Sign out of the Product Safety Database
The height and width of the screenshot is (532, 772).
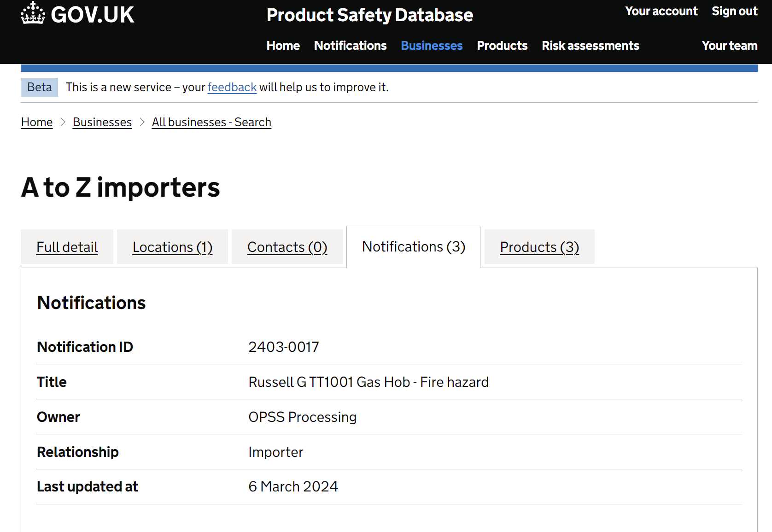pyautogui.click(x=734, y=11)
